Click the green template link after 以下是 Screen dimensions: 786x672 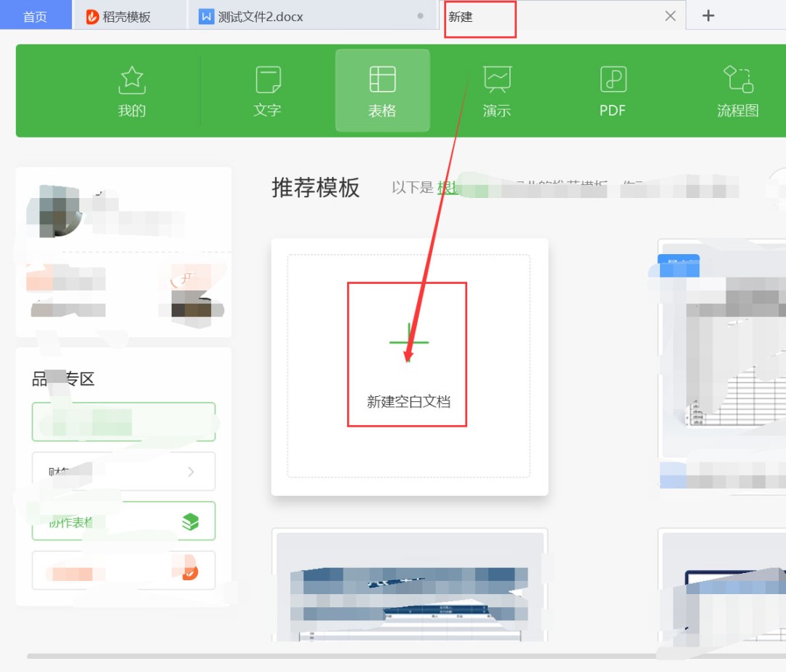[x=448, y=188]
